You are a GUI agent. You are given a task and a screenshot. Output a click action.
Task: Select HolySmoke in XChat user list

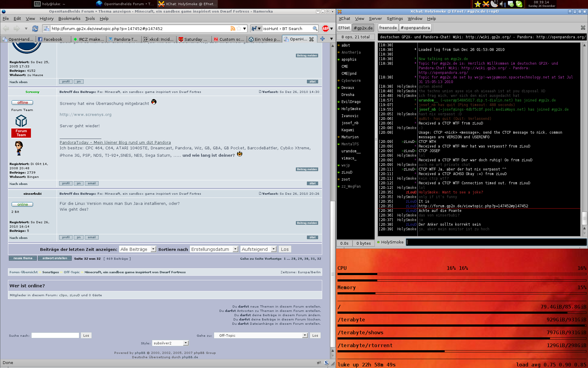point(351,109)
